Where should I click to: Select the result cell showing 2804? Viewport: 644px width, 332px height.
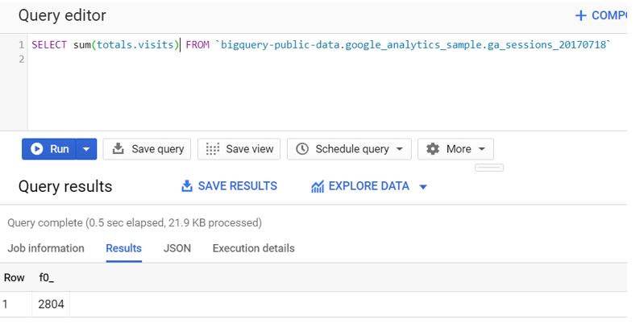(51, 304)
